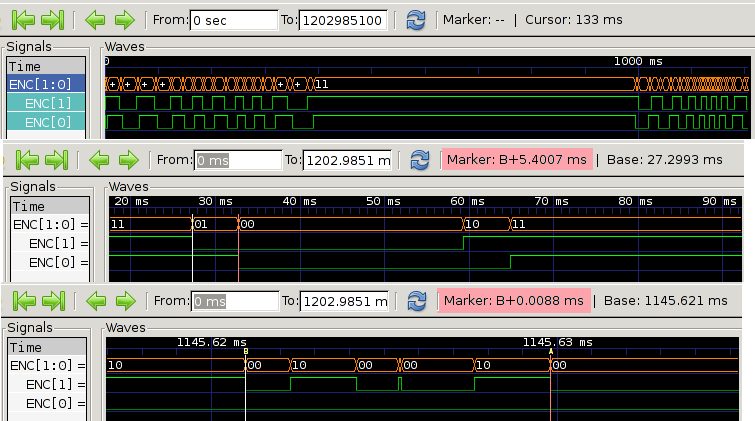Select ENC[1:0] signal in middle window
755x421 pixels.
[x=50, y=224]
